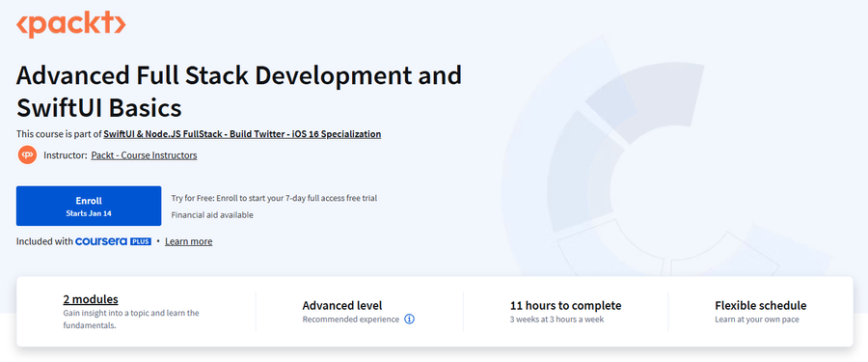Image resolution: width=868 pixels, height=362 pixels.
Task: Click '3 weeks at 3 hours a week'
Action: [x=556, y=320]
